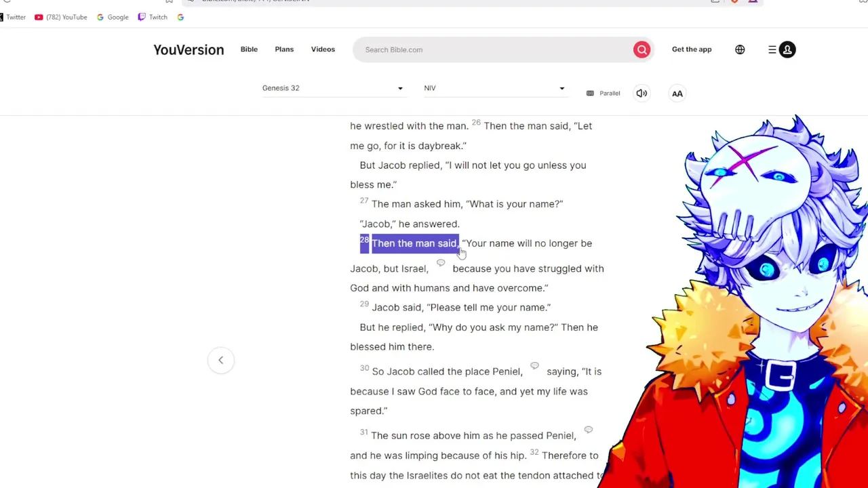Click Get the app link
The image size is (868, 488).
click(692, 49)
